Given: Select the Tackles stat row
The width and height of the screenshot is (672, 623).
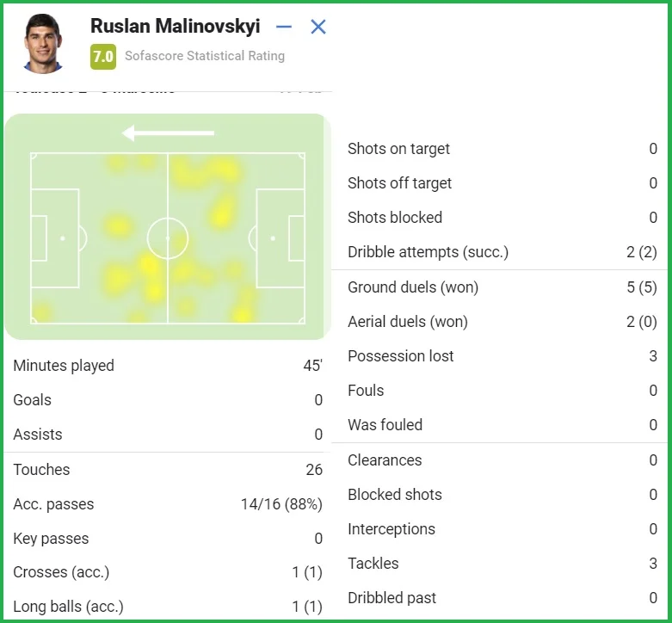Looking at the screenshot, I should point(502,564).
